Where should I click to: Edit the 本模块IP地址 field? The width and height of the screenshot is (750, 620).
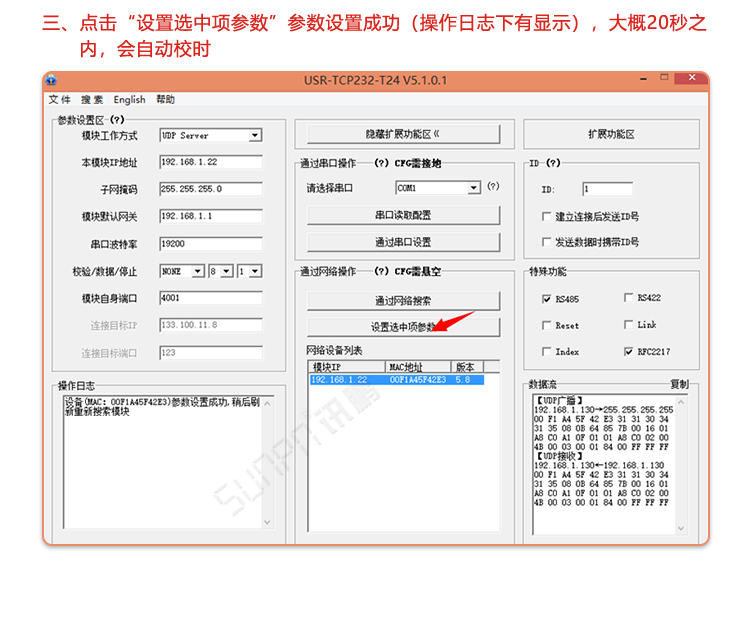pos(211,162)
